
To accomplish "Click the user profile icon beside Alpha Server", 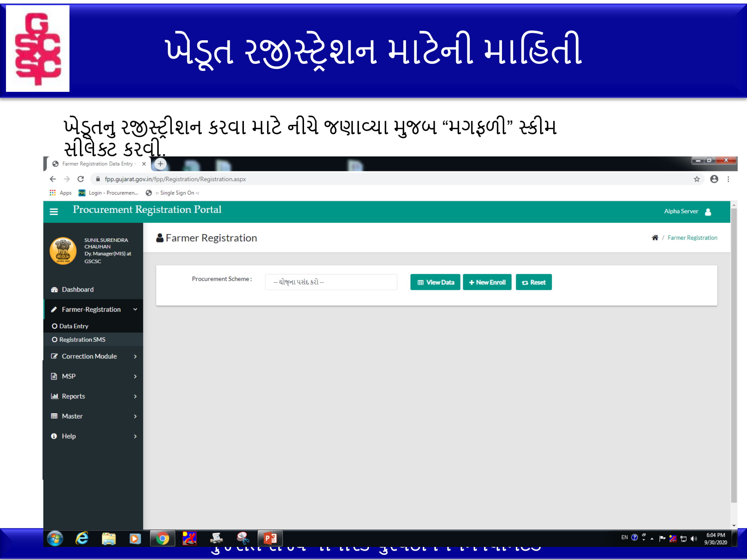I will (x=708, y=211).
